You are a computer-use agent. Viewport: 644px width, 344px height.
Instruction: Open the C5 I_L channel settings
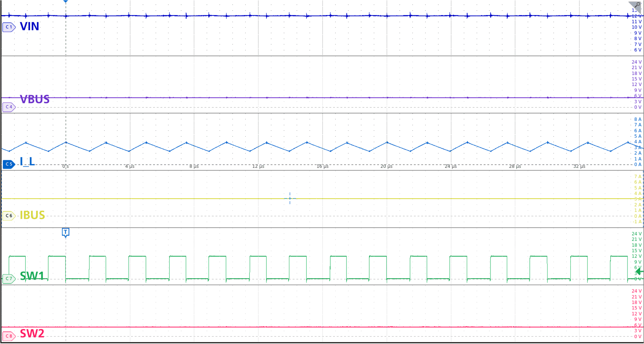click(8, 164)
